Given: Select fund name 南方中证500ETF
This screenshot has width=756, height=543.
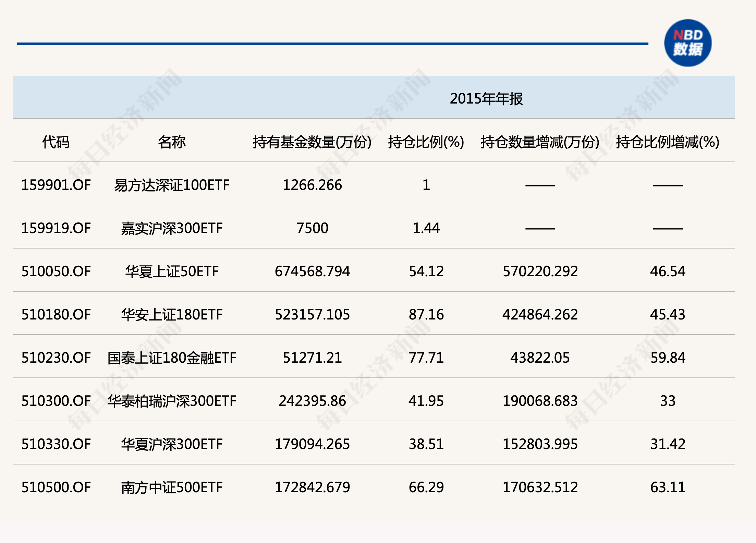Looking at the screenshot, I should pos(172,487).
